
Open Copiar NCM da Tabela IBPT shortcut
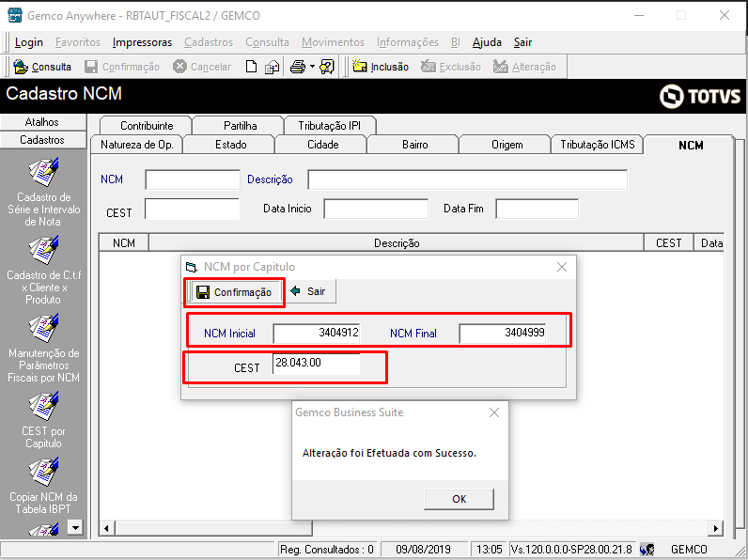click(43, 486)
